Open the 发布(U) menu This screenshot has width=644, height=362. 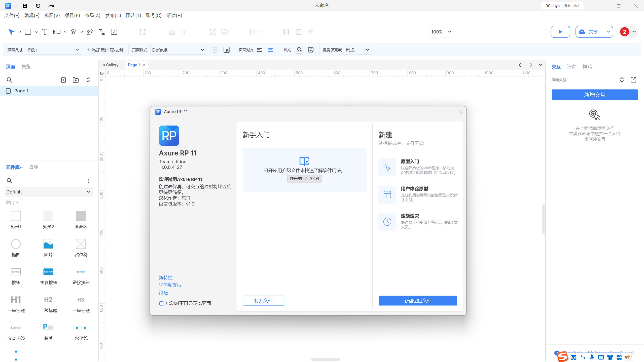point(113,15)
